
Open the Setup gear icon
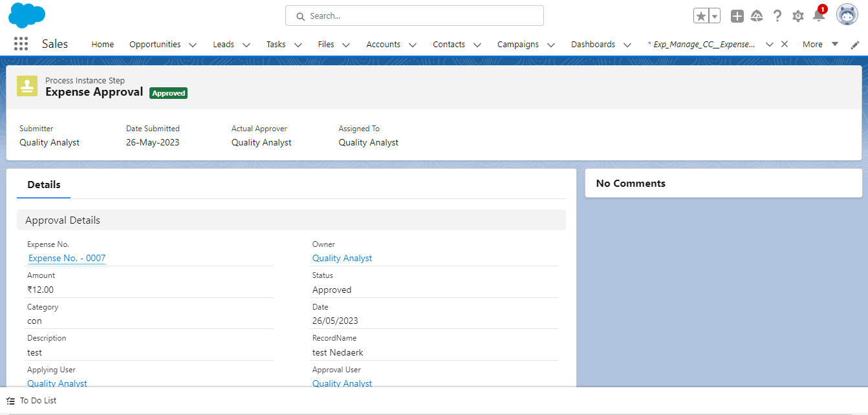[798, 16]
